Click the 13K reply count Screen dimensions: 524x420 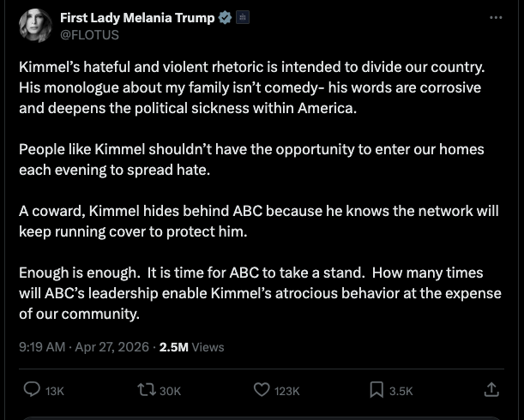(x=55, y=391)
